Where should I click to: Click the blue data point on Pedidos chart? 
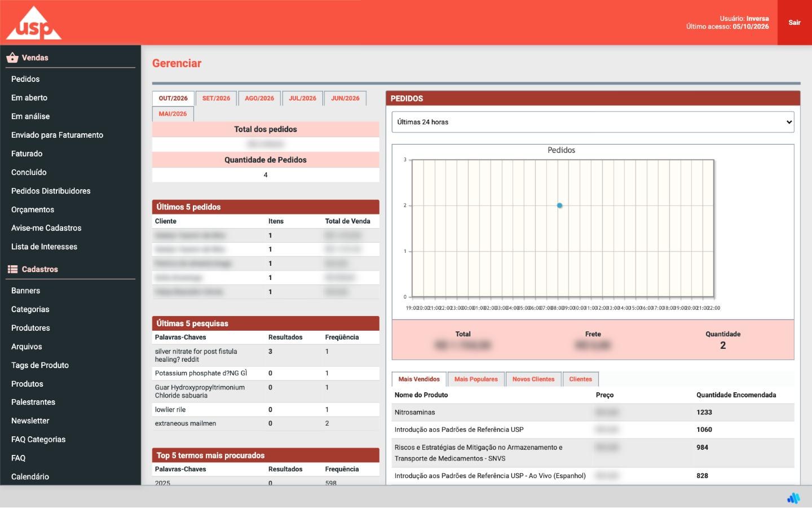559,205
